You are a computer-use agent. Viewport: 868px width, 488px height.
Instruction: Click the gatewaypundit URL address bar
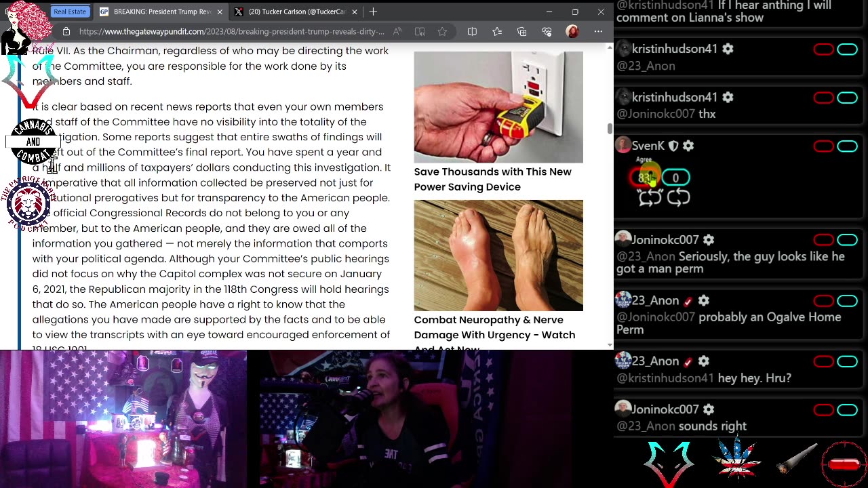(231, 31)
